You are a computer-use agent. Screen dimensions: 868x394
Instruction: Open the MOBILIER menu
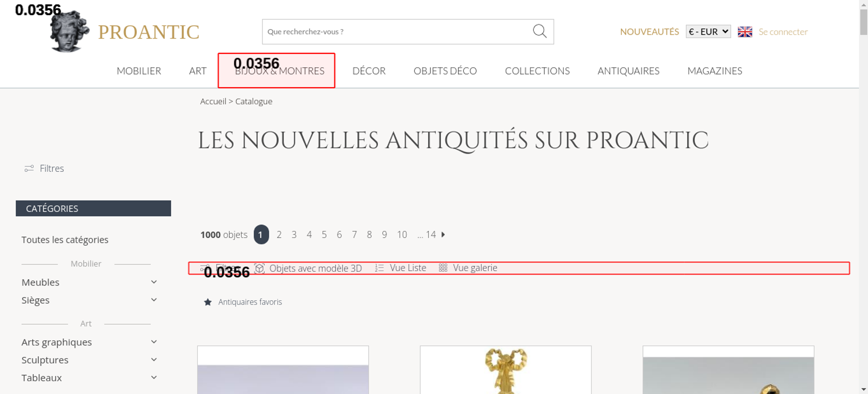point(139,71)
